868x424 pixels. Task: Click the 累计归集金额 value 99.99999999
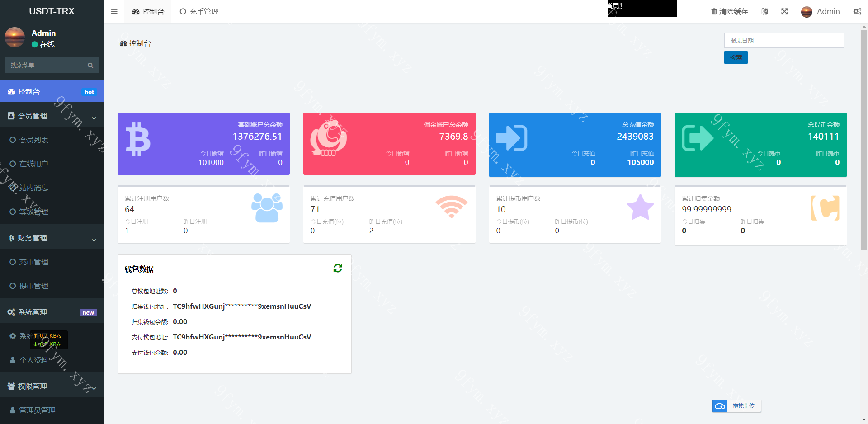(x=707, y=209)
